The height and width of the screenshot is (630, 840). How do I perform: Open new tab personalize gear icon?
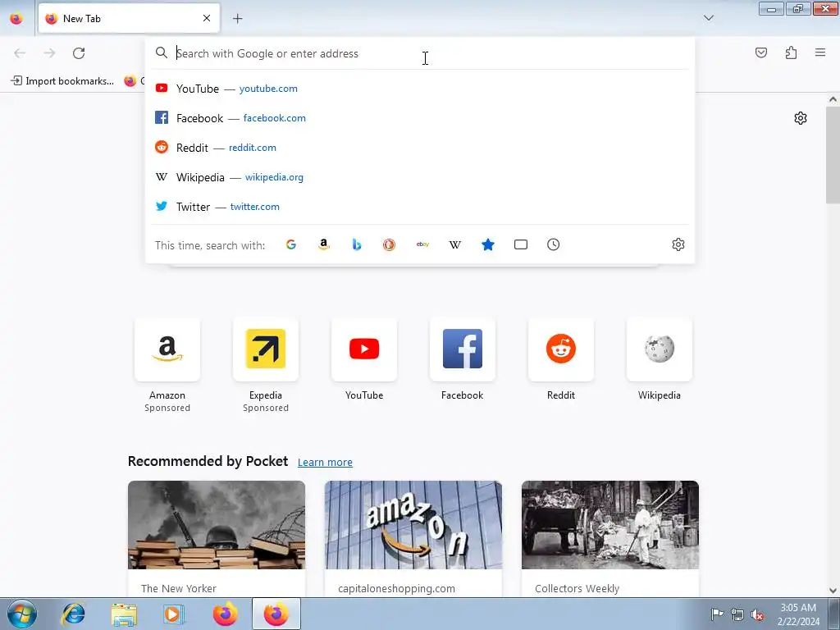point(801,118)
